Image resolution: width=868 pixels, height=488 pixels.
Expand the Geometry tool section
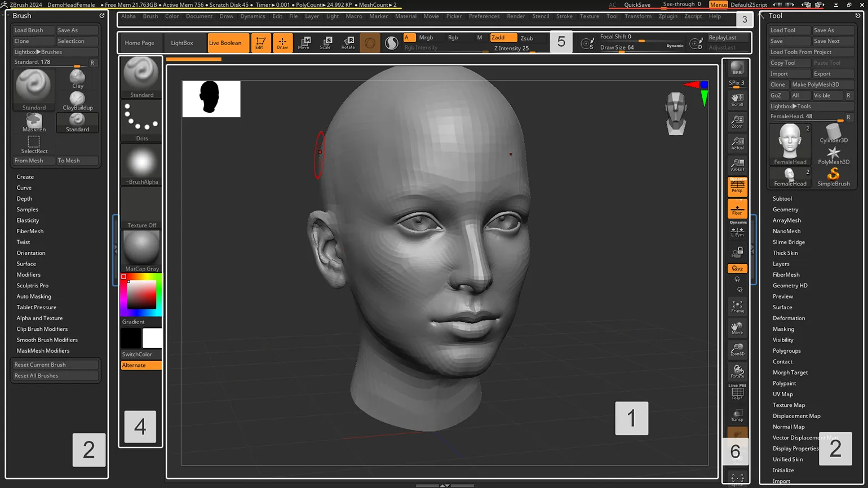(x=785, y=210)
